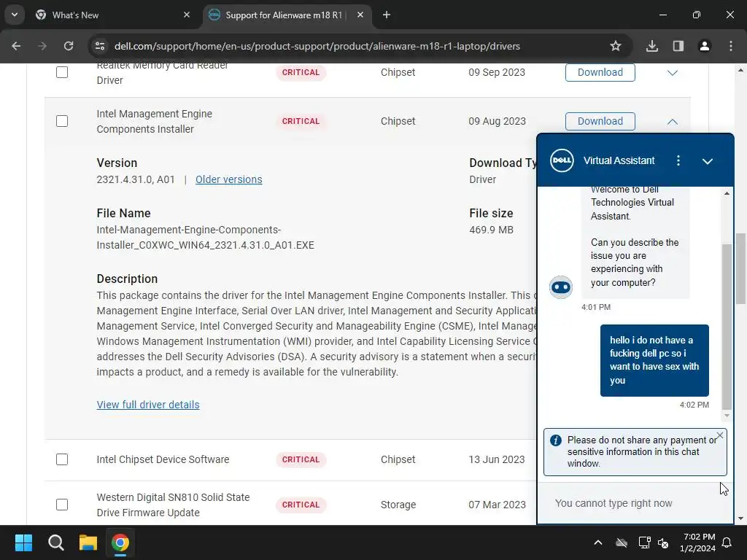The height and width of the screenshot is (560, 747).
Task: Click the Intel Chipset Device Software name
Action: click(163, 459)
